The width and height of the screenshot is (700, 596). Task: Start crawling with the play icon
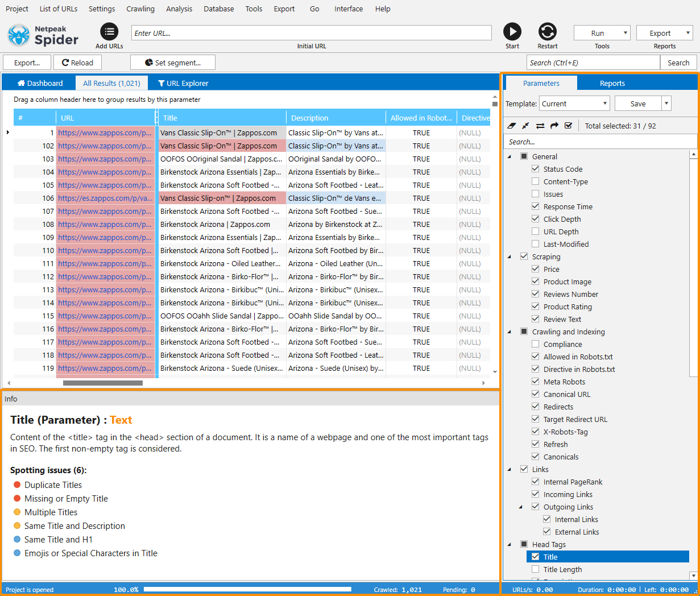click(x=512, y=32)
